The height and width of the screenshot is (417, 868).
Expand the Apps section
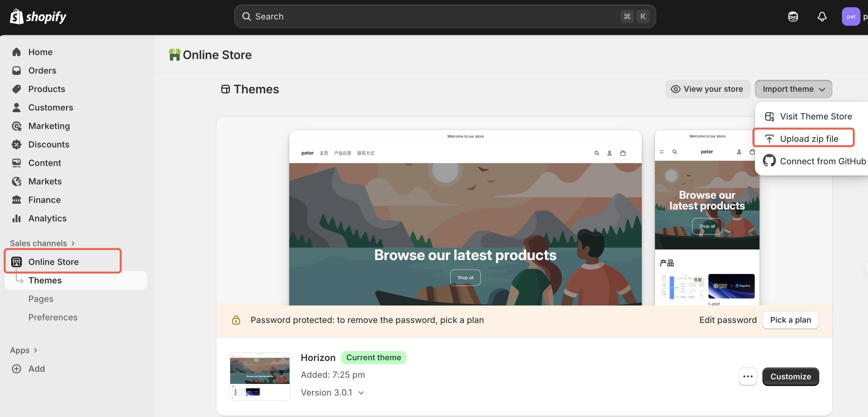click(x=24, y=350)
